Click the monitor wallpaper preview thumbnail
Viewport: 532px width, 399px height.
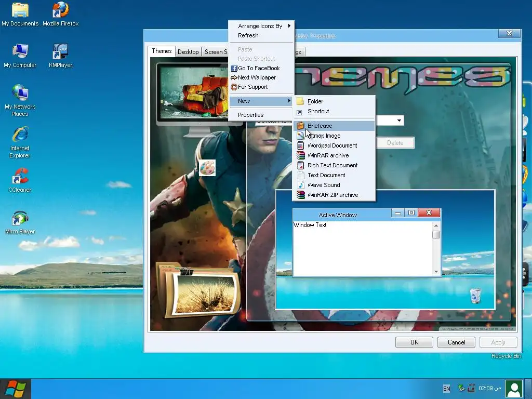click(193, 91)
